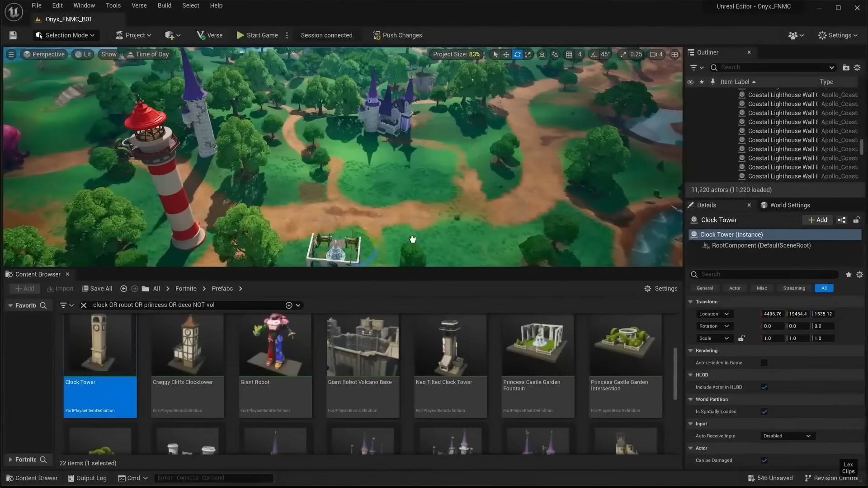Toggle Is Spatially Loaded checkbox
Image resolution: width=868 pixels, height=488 pixels.
pyautogui.click(x=764, y=412)
